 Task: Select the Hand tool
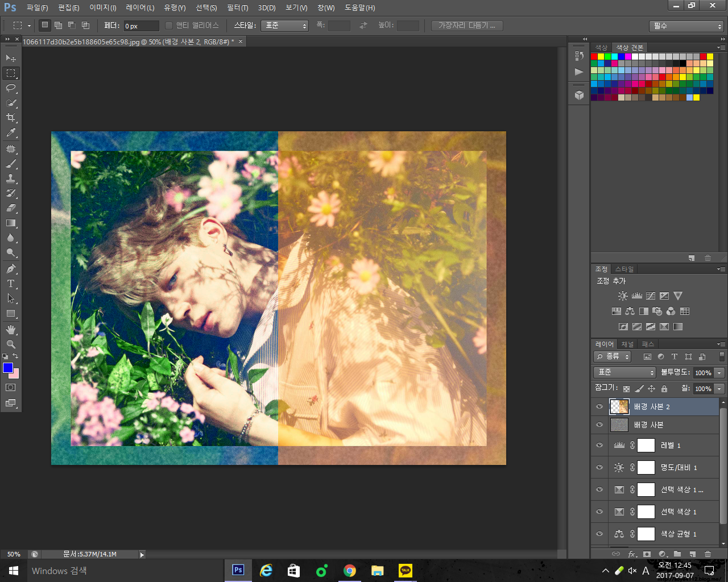pos(11,330)
